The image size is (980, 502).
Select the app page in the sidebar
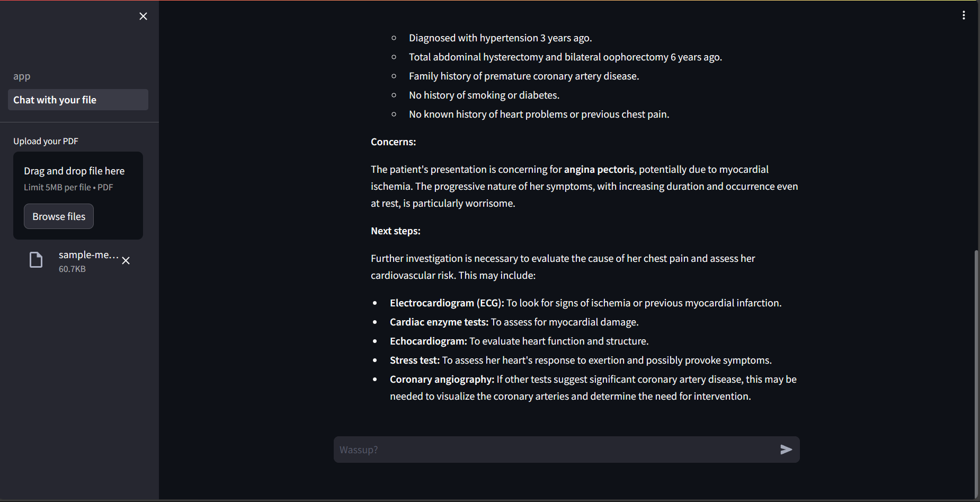coord(22,76)
